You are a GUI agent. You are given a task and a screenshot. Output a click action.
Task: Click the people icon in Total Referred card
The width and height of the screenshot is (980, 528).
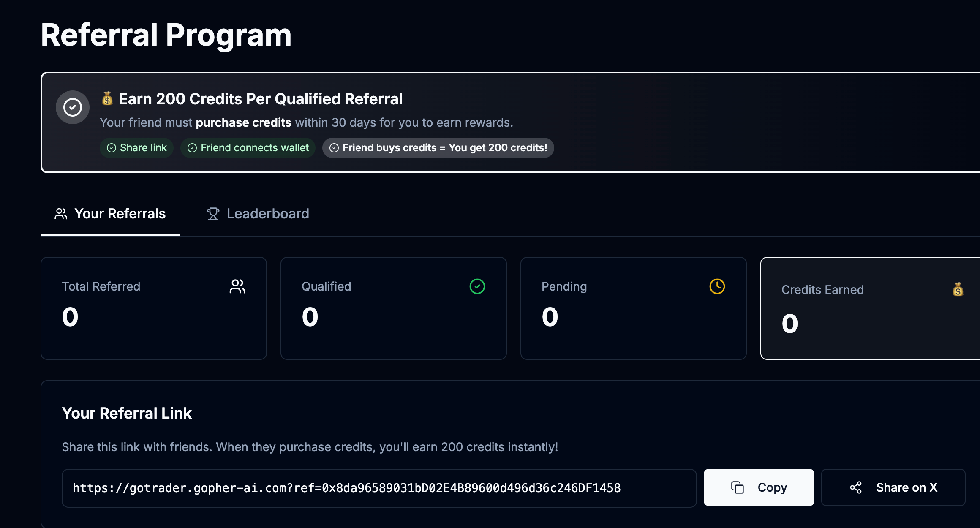(237, 286)
